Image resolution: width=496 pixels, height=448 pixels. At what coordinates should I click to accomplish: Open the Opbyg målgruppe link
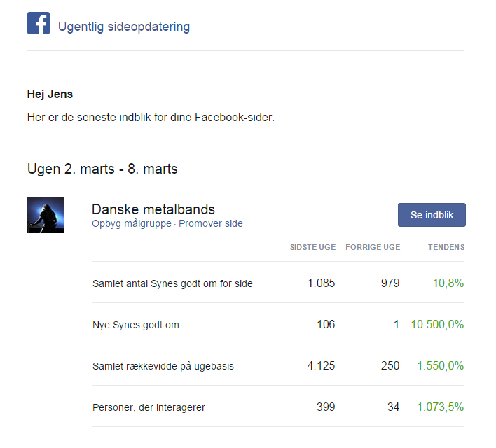[132, 223]
